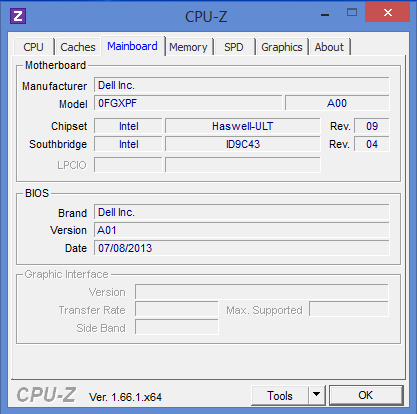Open the Caches tab

pos(78,47)
